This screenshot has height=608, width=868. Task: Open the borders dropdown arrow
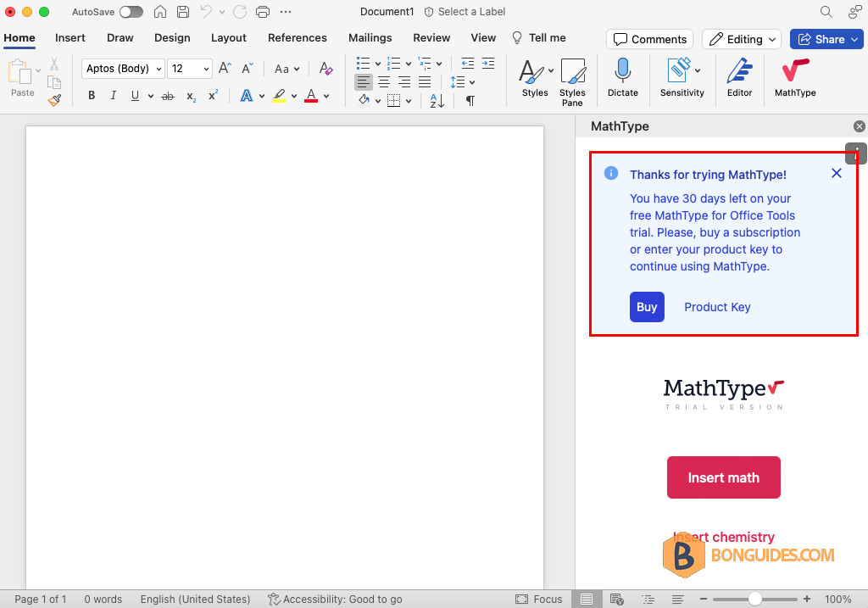[x=409, y=101]
